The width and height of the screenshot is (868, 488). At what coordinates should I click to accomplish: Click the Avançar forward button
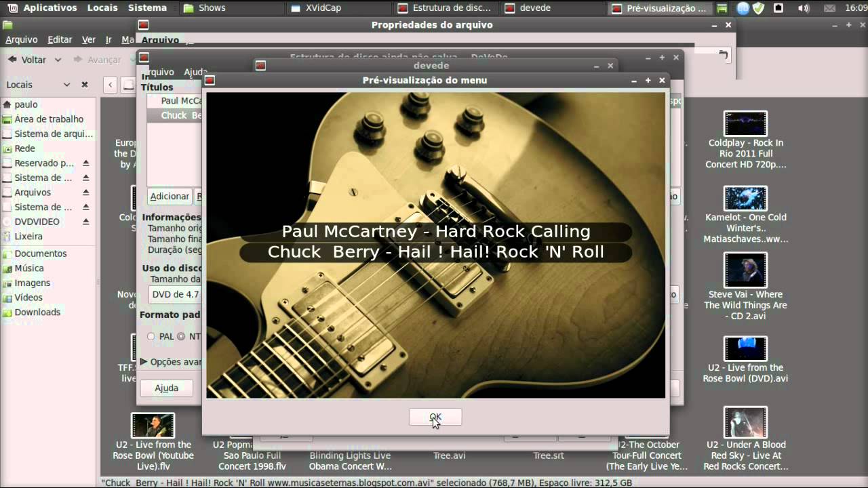[x=97, y=60]
